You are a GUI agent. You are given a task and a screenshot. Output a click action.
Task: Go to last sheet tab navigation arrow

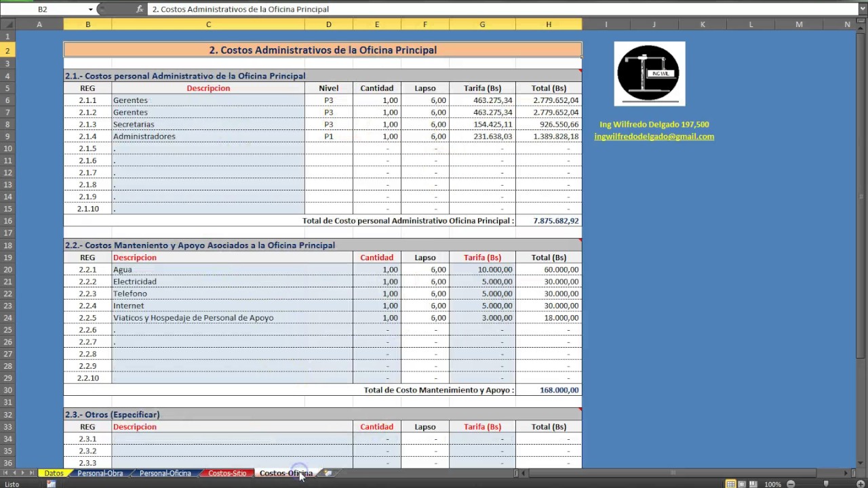[x=32, y=473]
